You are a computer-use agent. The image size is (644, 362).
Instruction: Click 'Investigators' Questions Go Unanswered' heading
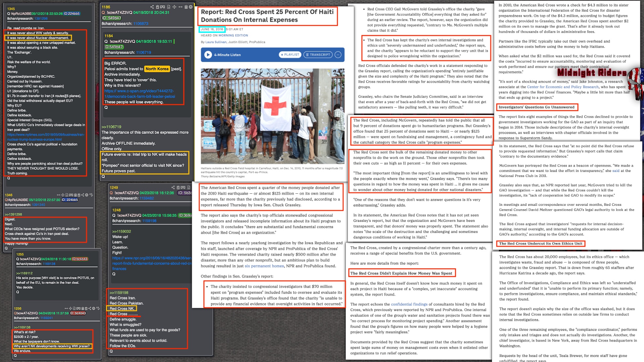click(536, 107)
